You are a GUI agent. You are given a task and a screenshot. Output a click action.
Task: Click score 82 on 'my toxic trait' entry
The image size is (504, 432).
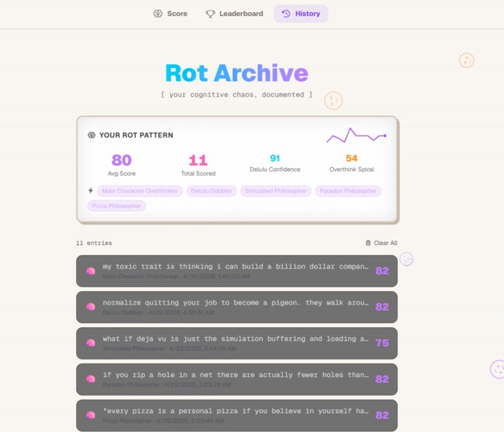point(382,271)
